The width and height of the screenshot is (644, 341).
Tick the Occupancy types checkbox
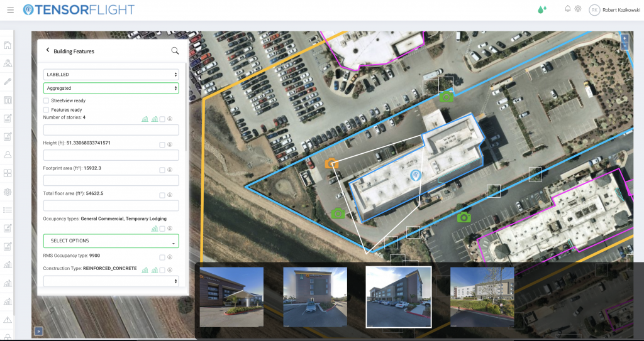pos(162,229)
